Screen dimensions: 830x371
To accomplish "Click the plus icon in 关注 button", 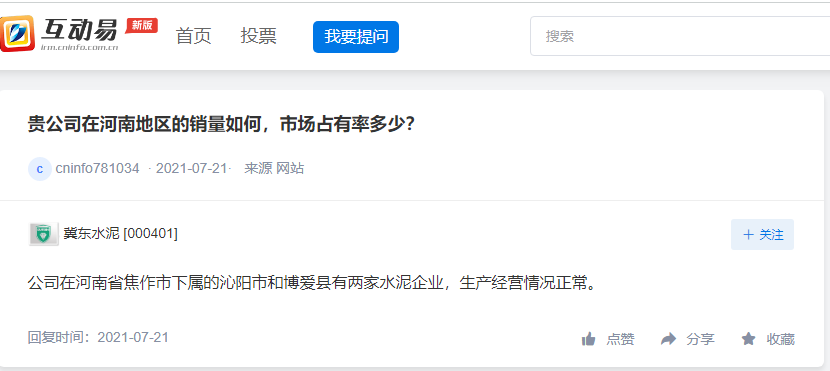I will pyautogui.click(x=748, y=235).
